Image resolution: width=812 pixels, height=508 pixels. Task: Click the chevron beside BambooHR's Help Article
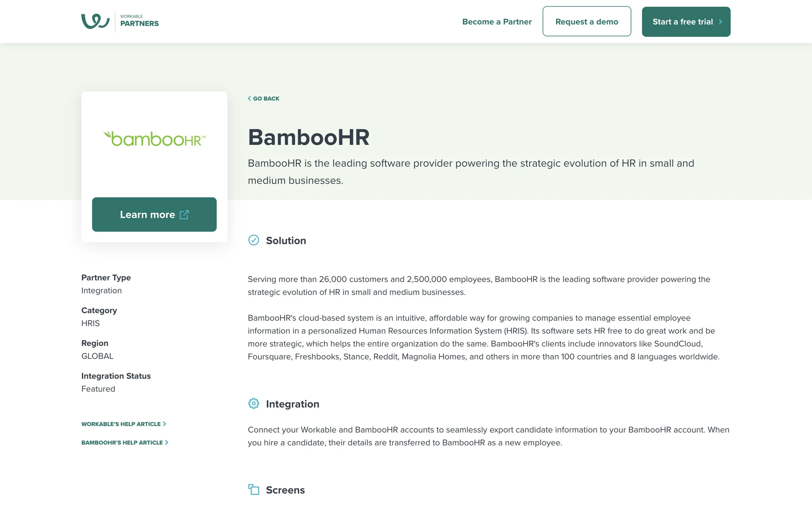click(167, 443)
